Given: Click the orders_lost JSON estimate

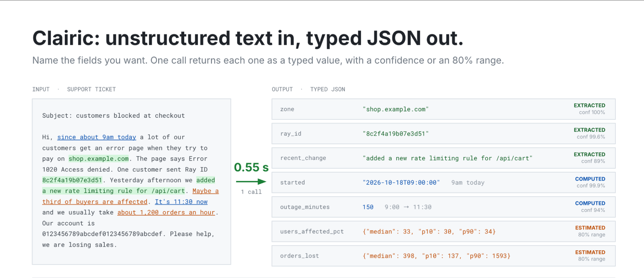Looking at the screenshot, I should (437, 256).
